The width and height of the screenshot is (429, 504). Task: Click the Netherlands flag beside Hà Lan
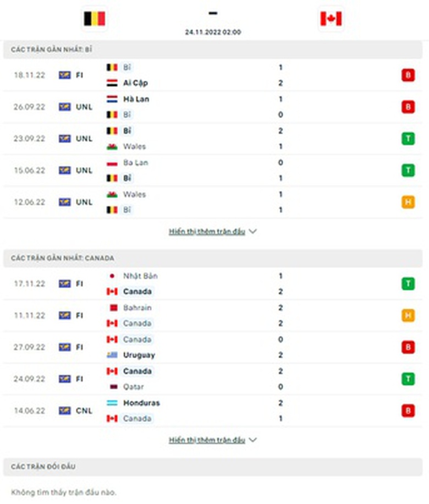click(x=112, y=100)
